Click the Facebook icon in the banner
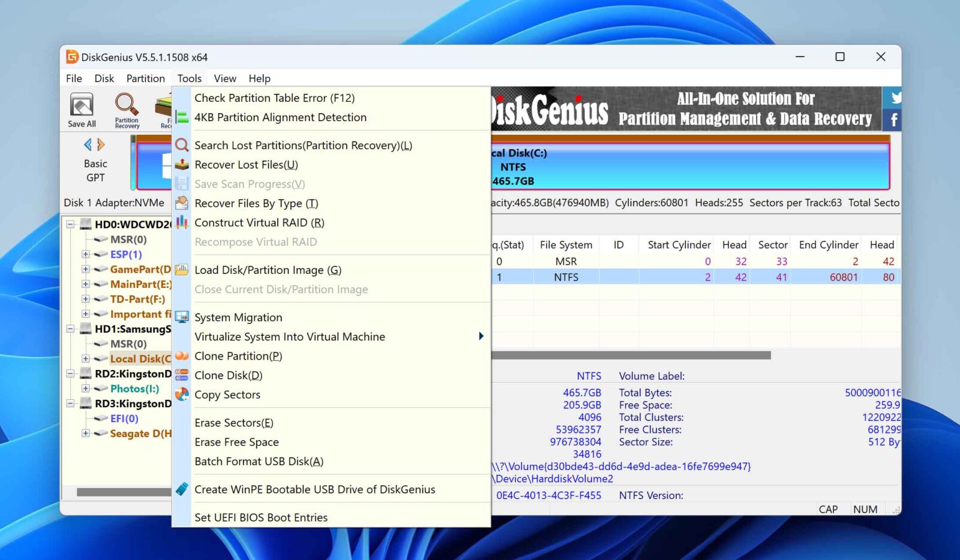The image size is (960, 560). click(893, 119)
